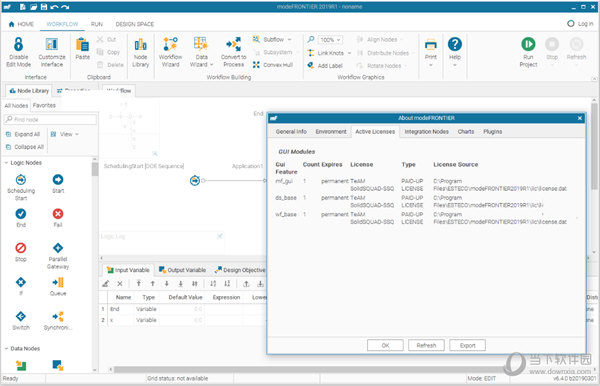This screenshot has width=600, height=386.
Task: Open the Node Library ribbon icon
Action: point(140,44)
